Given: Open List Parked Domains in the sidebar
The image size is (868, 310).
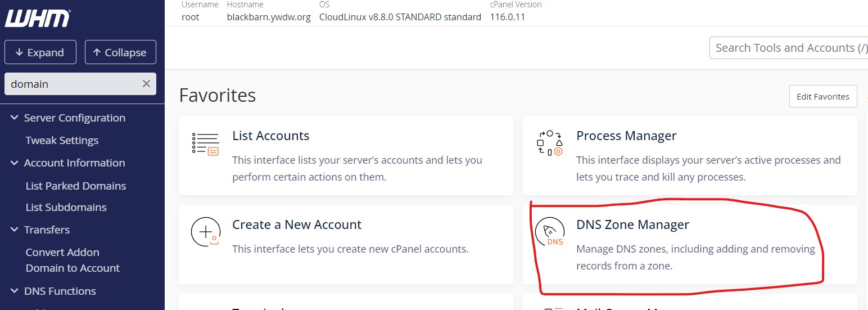Looking at the screenshot, I should (x=76, y=186).
